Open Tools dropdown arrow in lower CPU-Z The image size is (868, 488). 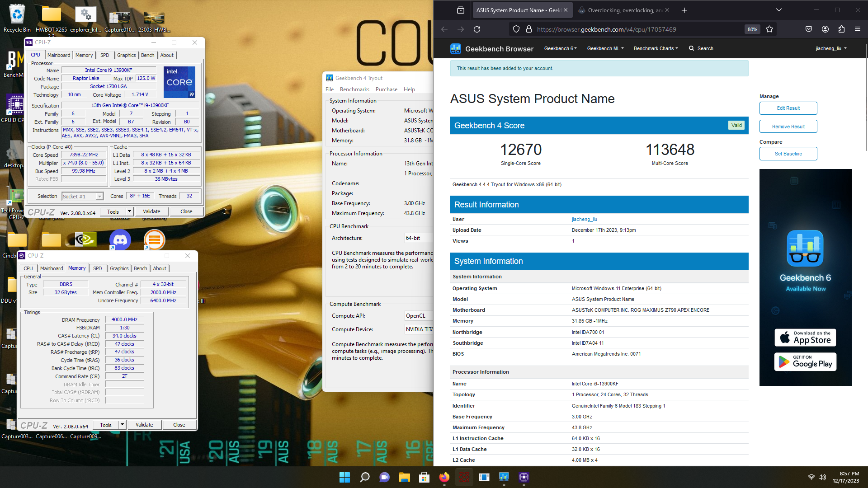click(x=122, y=425)
